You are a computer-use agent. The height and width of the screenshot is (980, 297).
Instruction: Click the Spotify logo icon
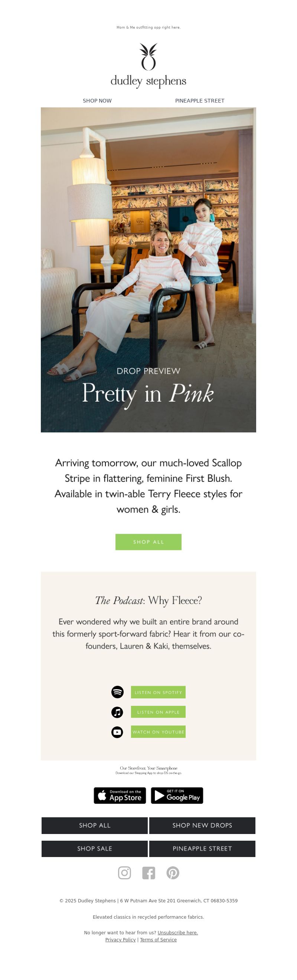point(117,692)
